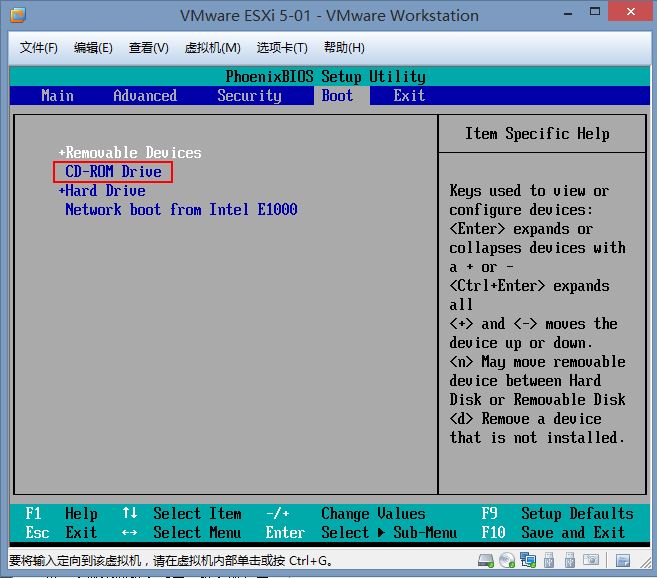Click the F1 Help hint

(x=61, y=513)
